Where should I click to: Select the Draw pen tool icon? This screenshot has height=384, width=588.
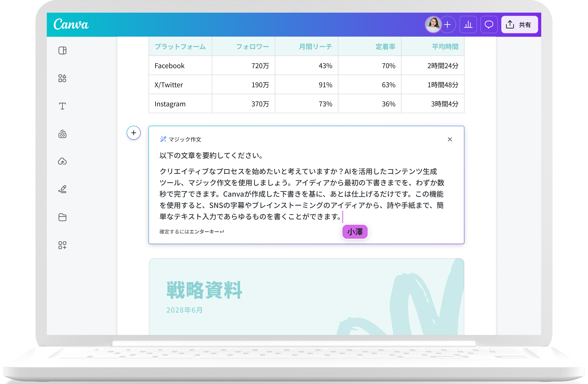click(62, 189)
